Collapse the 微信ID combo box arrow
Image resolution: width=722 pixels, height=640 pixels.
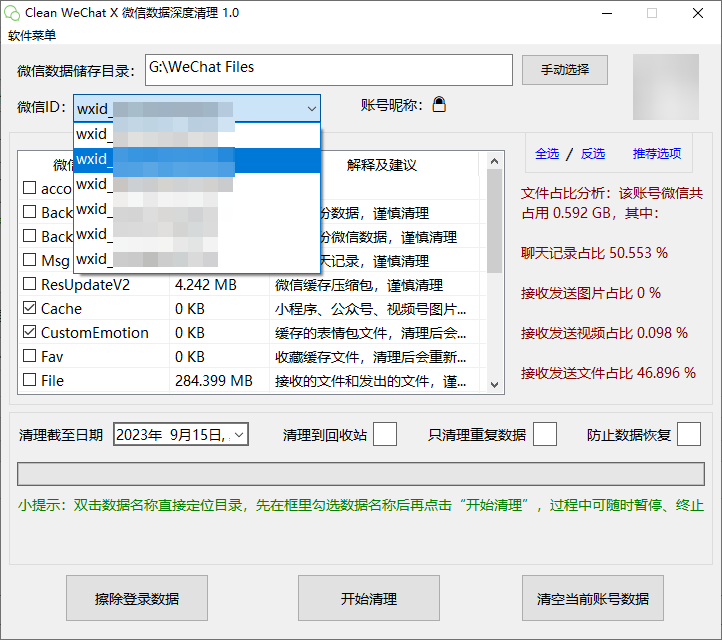312,109
